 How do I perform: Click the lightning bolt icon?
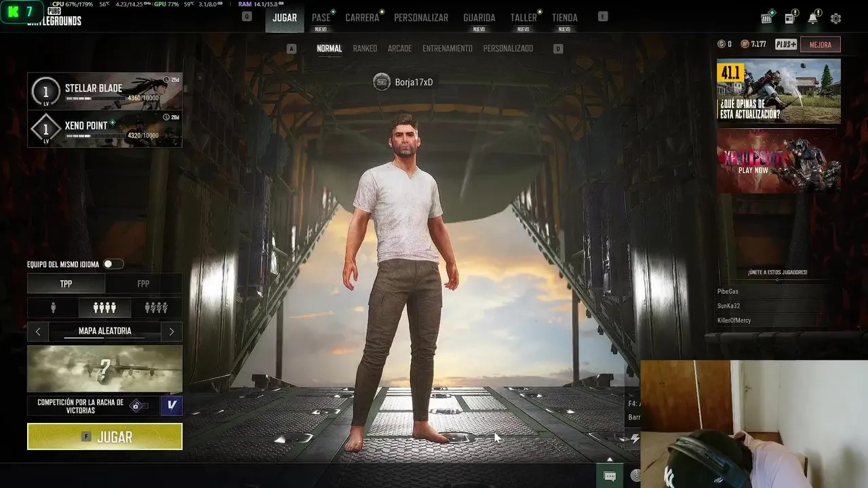[635, 439]
